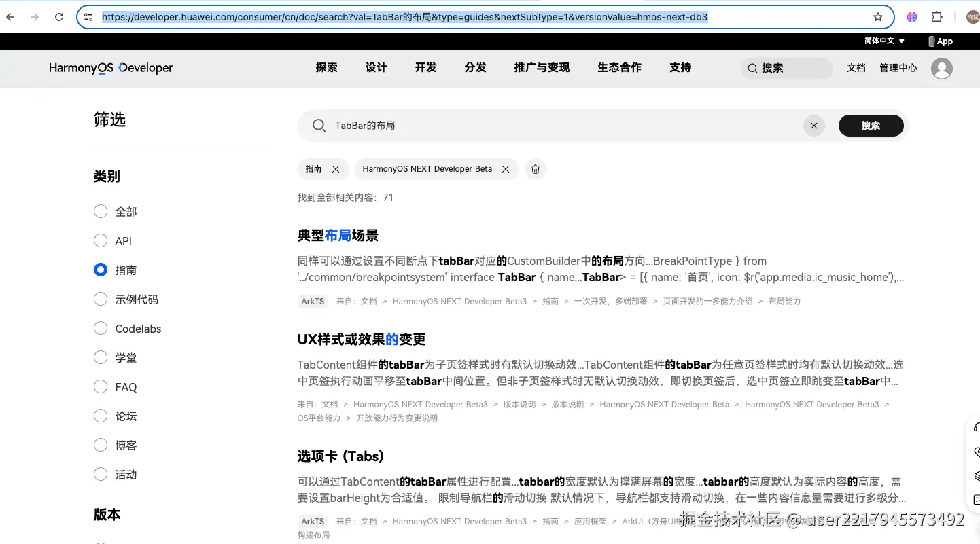Open the UX样式或效果的变更 result
This screenshot has height=544, width=980.
pyautogui.click(x=362, y=340)
